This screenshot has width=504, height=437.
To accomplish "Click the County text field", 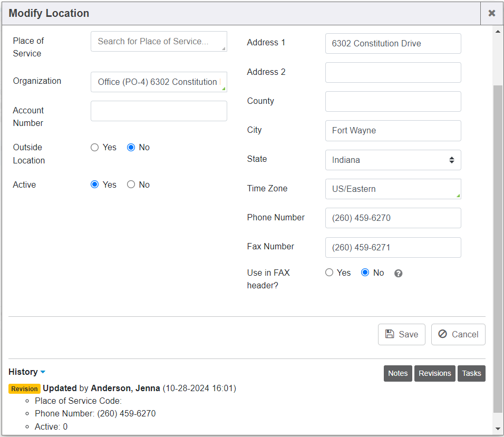I will coord(393,101).
